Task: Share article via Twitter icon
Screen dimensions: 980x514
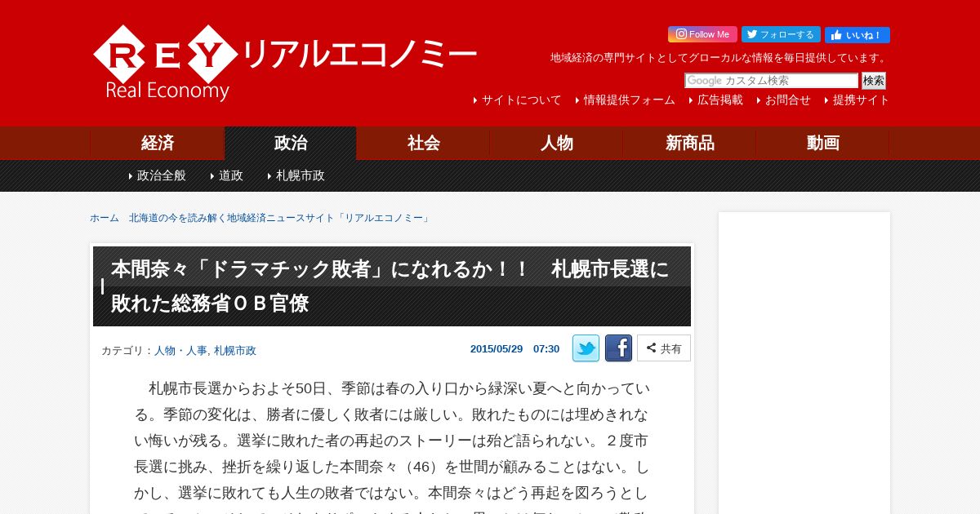Action: pos(586,348)
